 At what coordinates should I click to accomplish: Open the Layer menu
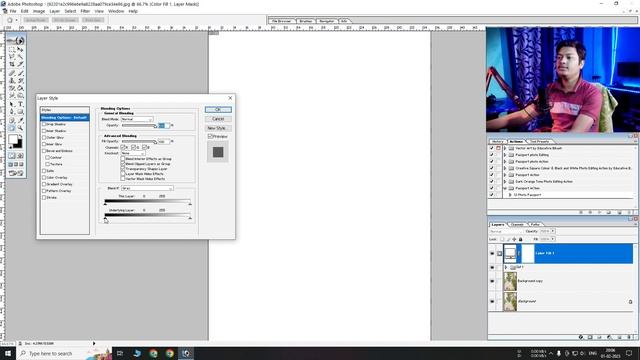click(x=55, y=11)
